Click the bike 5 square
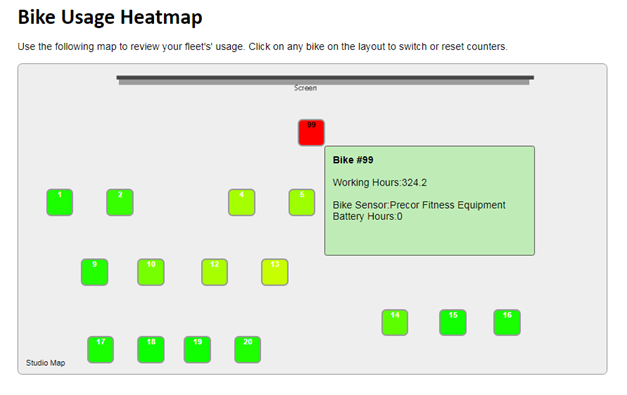 coord(302,202)
